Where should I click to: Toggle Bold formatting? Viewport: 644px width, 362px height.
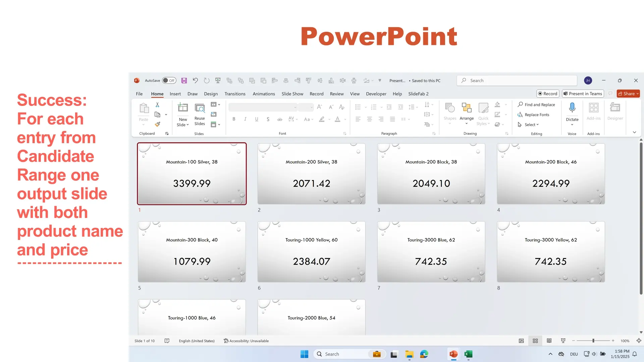coord(234,119)
